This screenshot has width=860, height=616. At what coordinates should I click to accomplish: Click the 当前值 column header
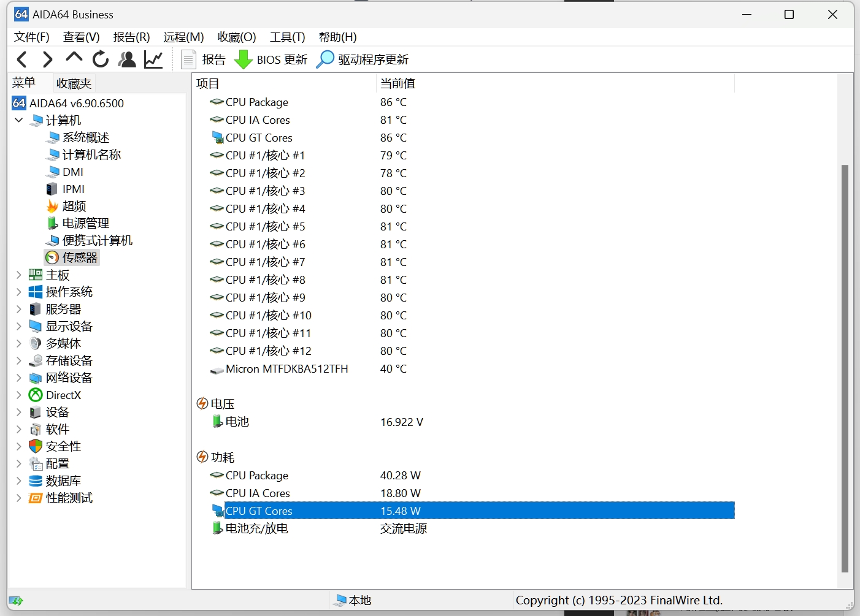pyautogui.click(x=397, y=83)
